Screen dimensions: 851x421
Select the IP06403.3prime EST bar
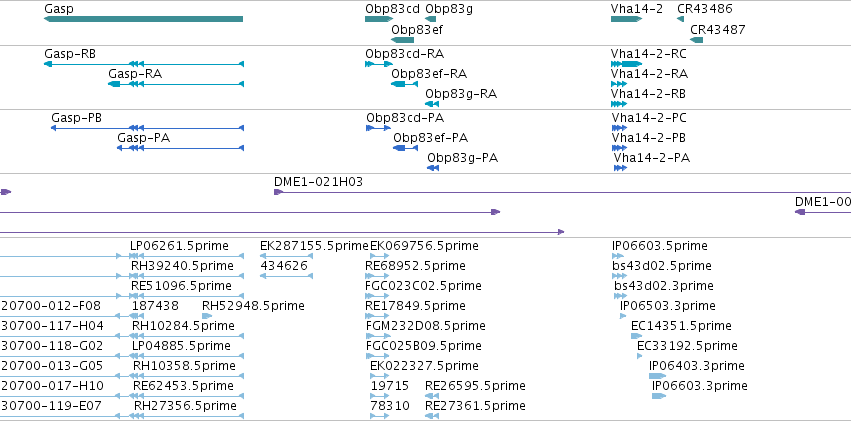(657, 375)
